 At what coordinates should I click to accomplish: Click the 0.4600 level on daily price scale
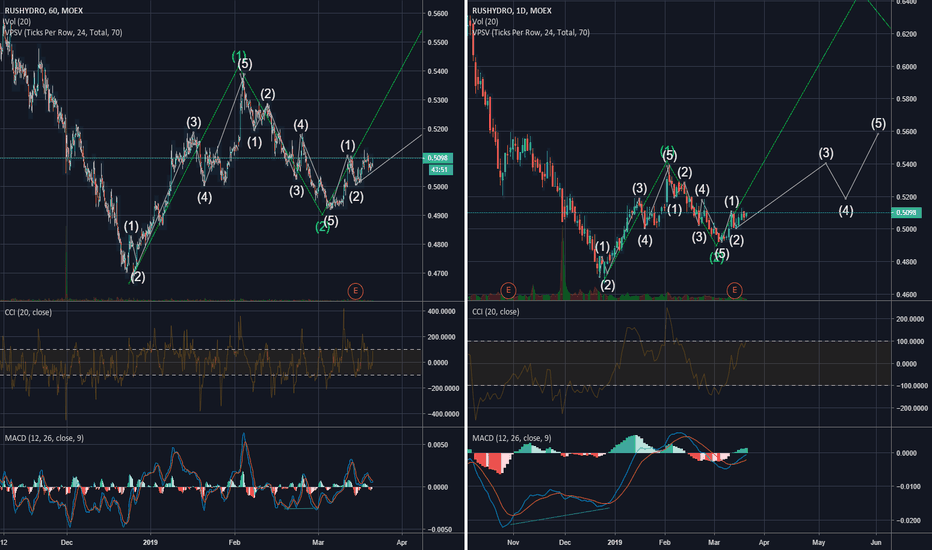pos(906,294)
